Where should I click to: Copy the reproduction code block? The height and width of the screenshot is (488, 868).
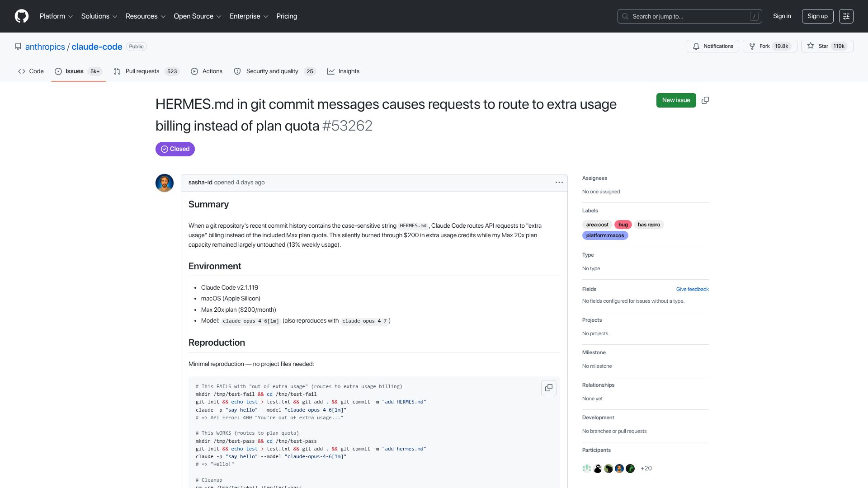(x=549, y=388)
